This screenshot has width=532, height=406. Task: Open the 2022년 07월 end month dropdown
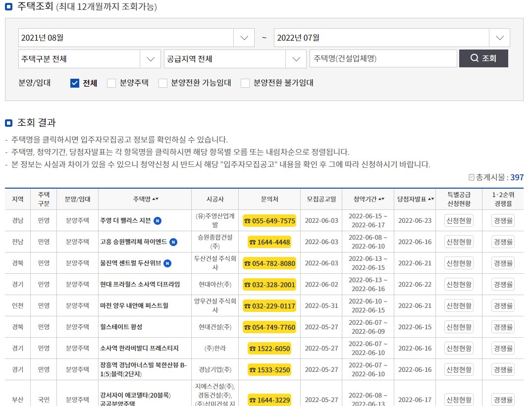(x=391, y=38)
